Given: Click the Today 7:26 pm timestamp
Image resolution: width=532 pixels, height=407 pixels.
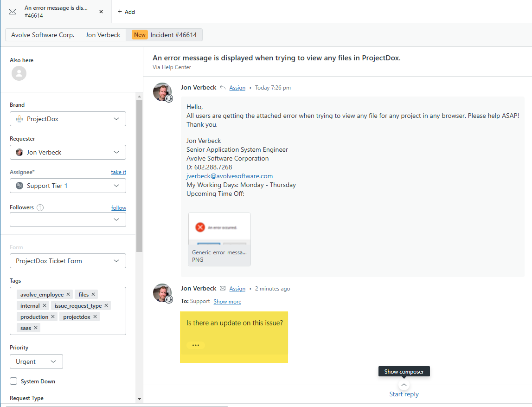Looking at the screenshot, I should 273,88.
